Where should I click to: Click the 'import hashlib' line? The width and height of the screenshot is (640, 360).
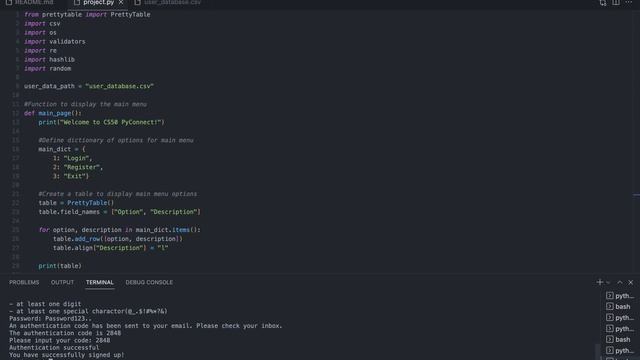(x=49, y=60)
